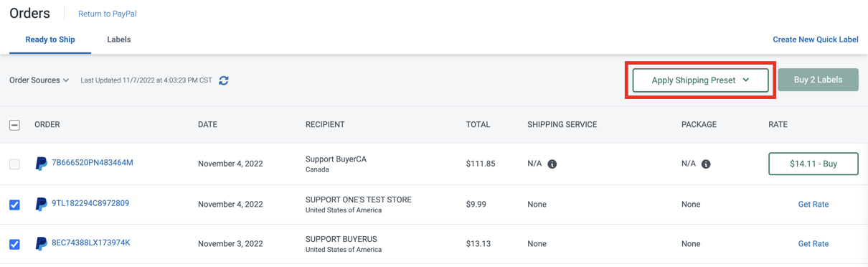The height and width of the screenshot is (267, 868).
Task: Toggle the select-all orders checkbox
Action: (x=14, y=125)
